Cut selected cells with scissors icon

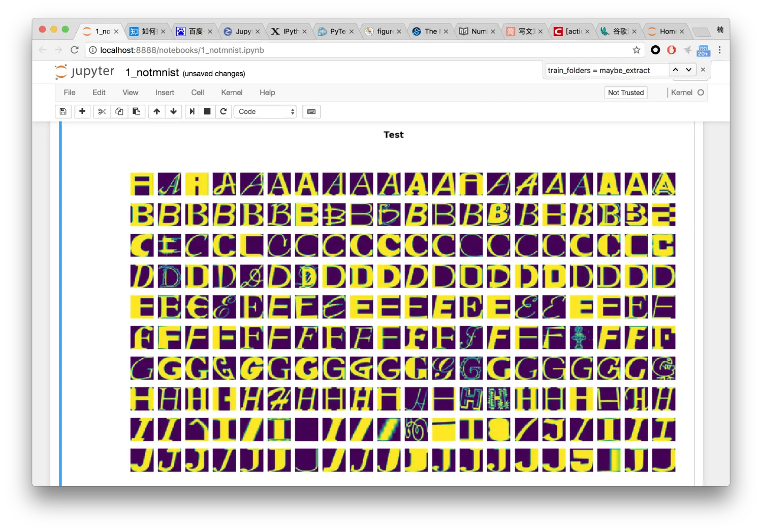(102, 112)
